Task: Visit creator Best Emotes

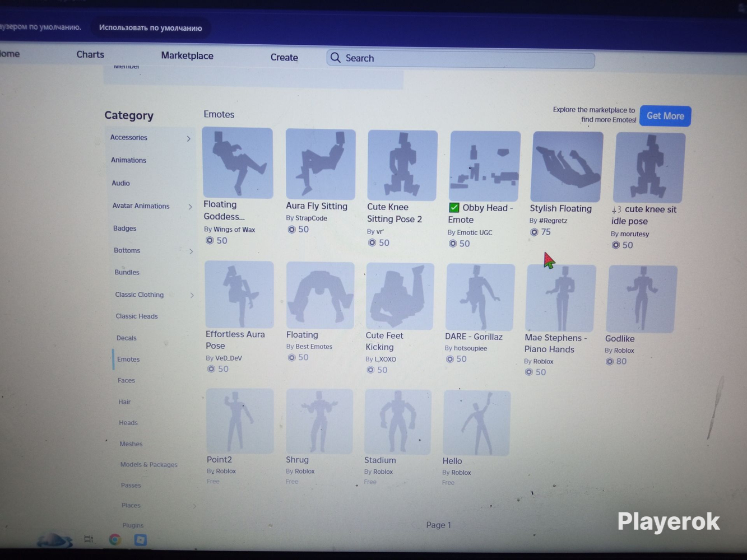Action: (x=314, y=347)
